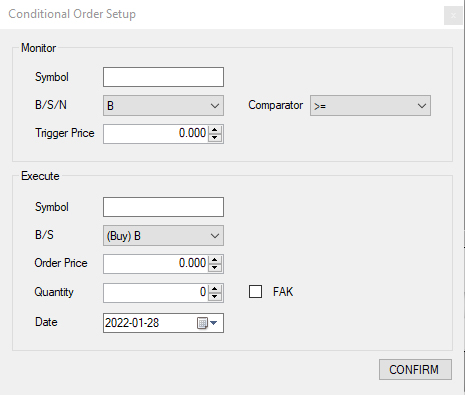The width and height of the screenshot is (465, 395).
Task: Click the CONFIRM button
Action: click(x=415, y=369)
